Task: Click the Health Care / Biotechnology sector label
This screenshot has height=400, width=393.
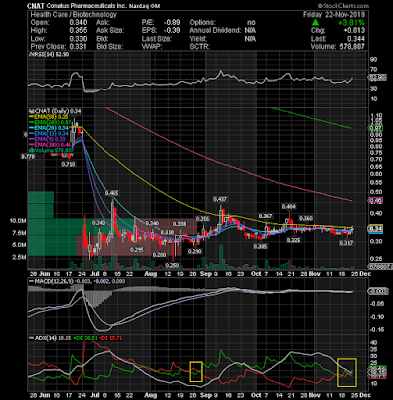Action: pos(74,15)
